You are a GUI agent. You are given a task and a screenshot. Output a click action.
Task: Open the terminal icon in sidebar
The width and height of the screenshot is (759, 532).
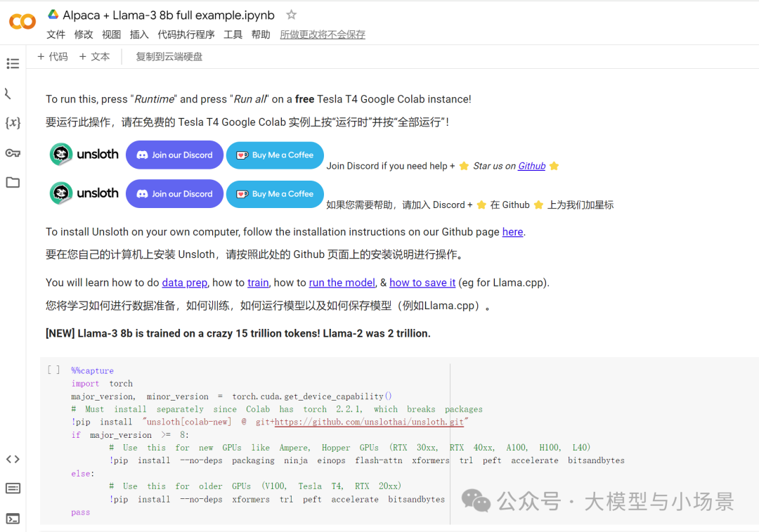tap(13, 519)
